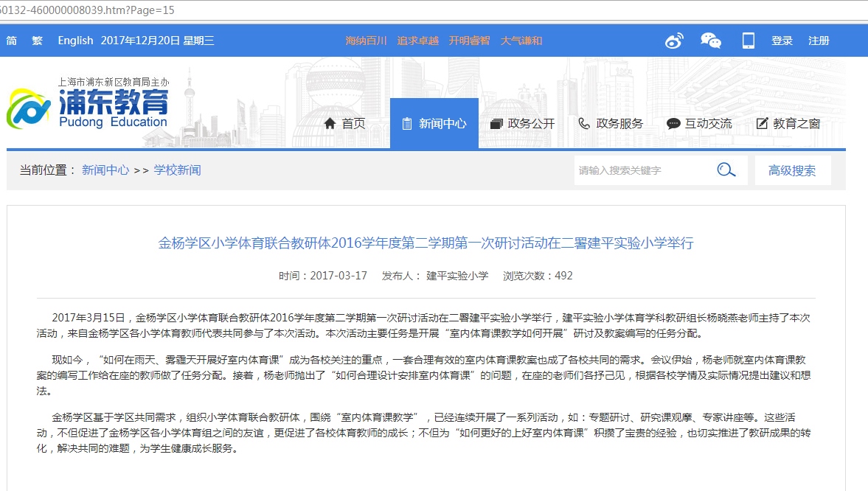The width and height of the screenshot is (868, 491).
Task: Click the publish date 2017-03-17
Action: 338,276
